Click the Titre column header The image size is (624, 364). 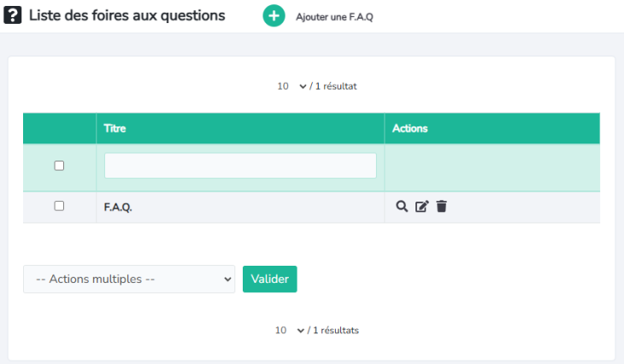pos(115,128)
